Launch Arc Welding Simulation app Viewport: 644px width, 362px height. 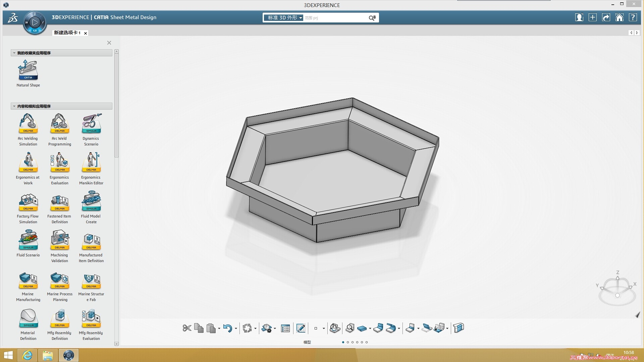click(28, 124)
